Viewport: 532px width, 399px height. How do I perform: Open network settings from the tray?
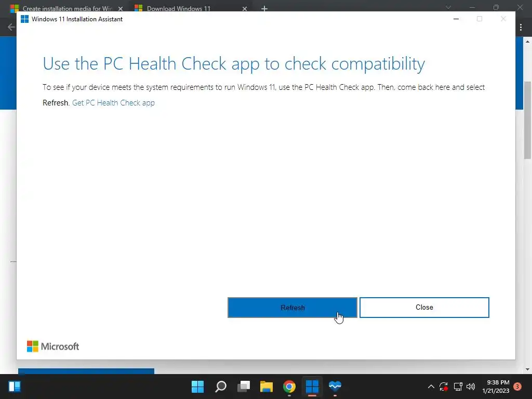(x=458, y=387)
